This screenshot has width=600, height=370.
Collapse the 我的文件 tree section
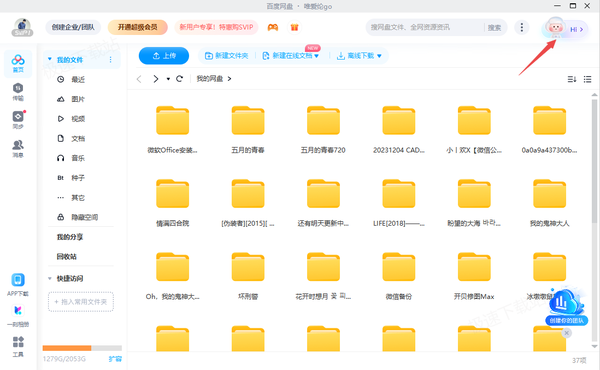pos(50,59)
